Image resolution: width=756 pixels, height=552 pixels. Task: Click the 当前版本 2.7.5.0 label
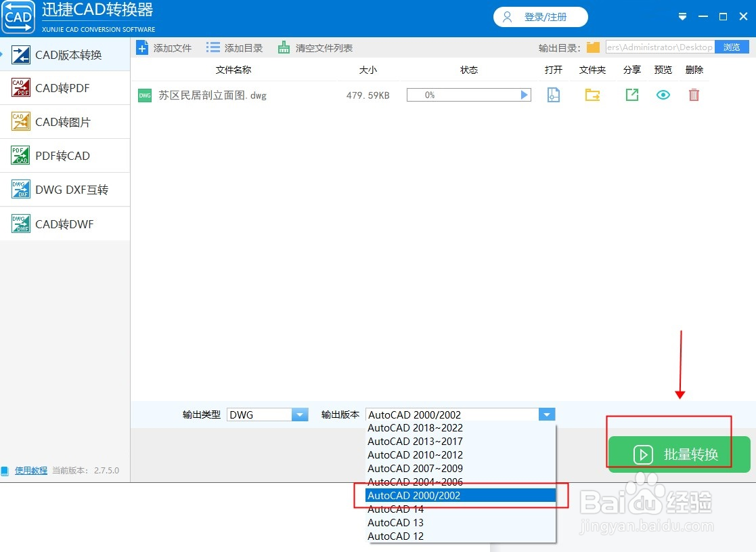coord(85,471)
